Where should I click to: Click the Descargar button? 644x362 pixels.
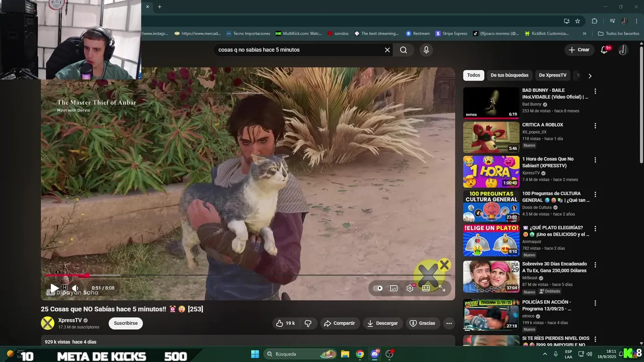click(382, 323)
